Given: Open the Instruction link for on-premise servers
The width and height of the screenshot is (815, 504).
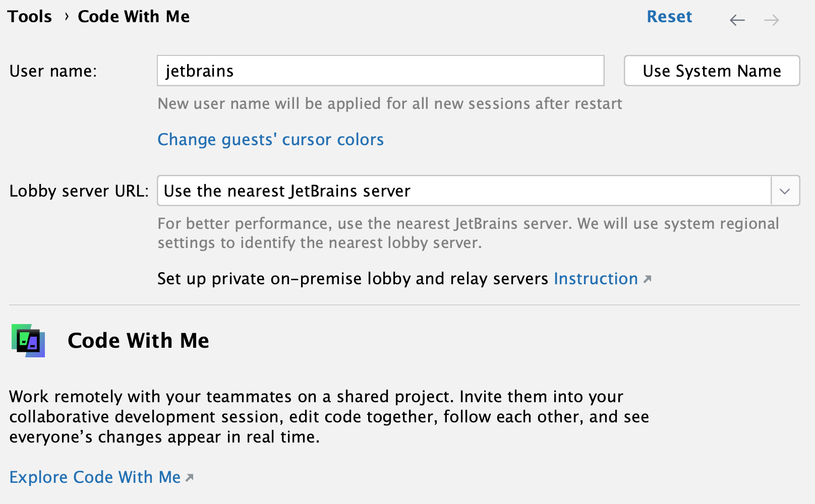Looking at the screenshot, I should click(x=596, y=279).
